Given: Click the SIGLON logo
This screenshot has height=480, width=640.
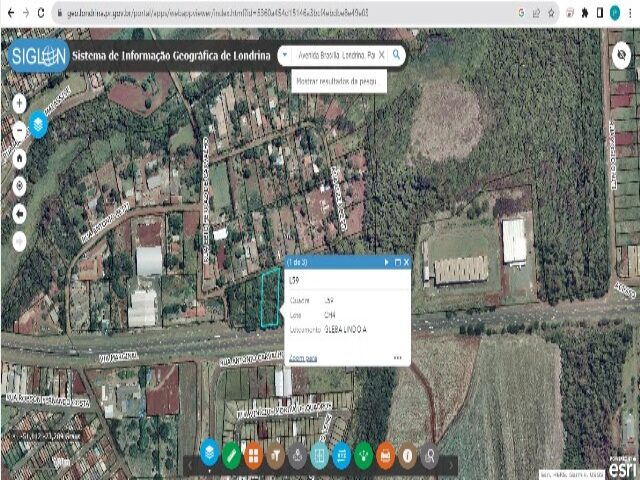Looking at the screenshot, I should pyautogui.click(x=38, y=56).
